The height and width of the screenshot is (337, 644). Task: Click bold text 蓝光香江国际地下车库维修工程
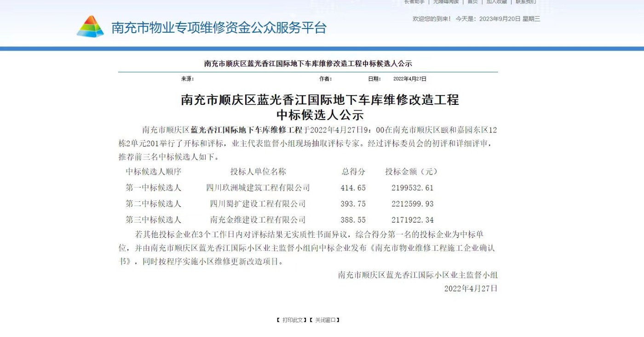pos(247,130)
